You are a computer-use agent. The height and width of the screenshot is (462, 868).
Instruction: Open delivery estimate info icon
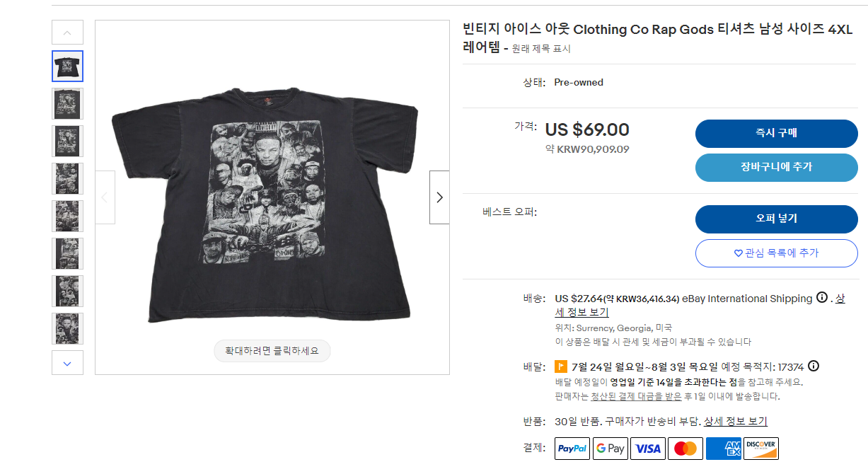click(x=814, y=366)
